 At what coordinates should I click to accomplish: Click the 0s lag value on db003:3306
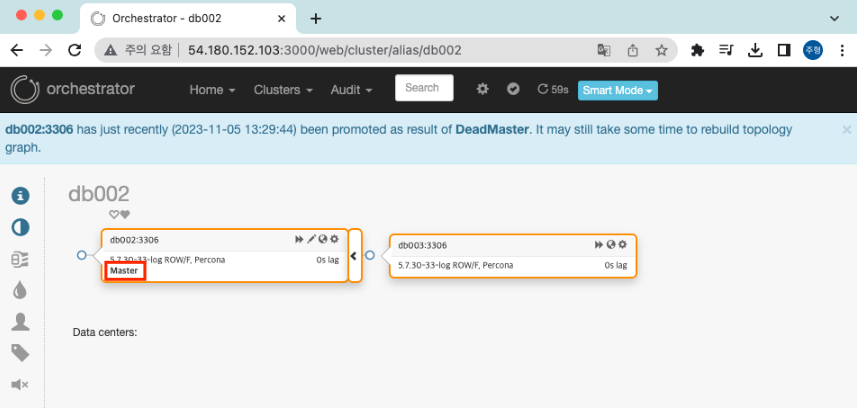(x=615, y=265)
